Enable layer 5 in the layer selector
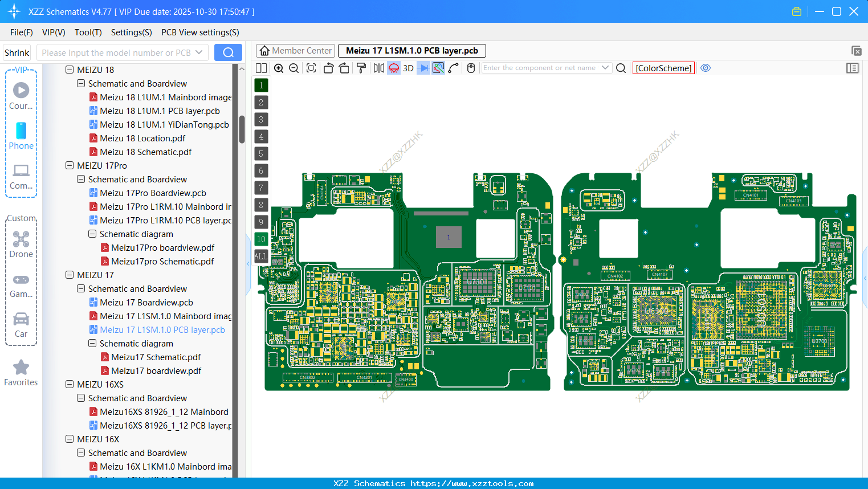 point(261,153)
